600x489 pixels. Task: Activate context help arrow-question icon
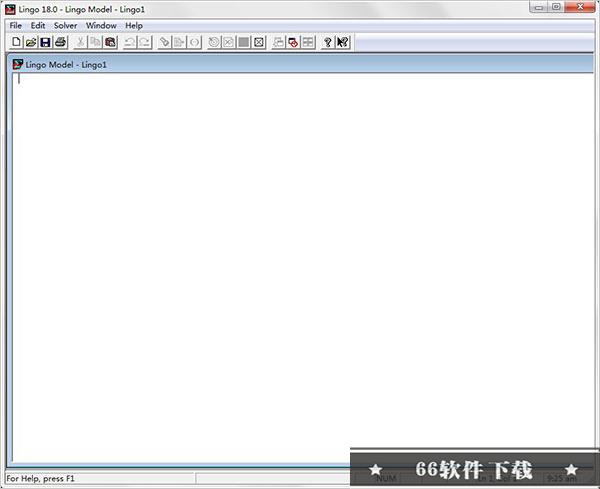343,42
